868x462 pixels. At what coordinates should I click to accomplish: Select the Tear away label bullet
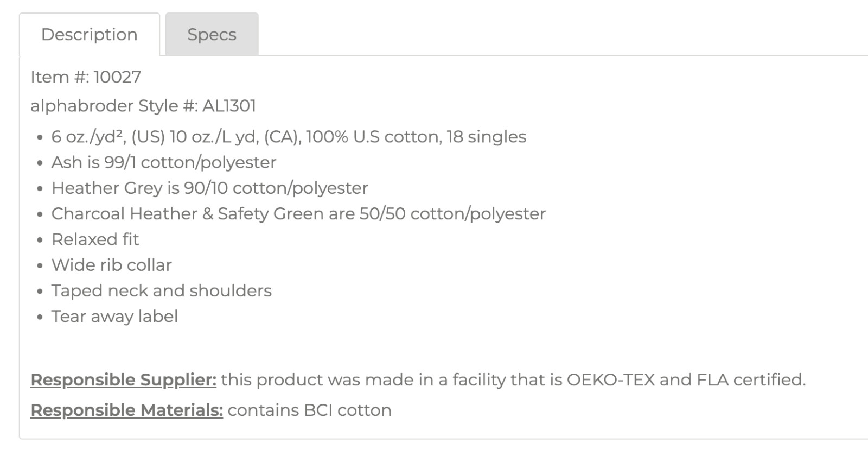pos(114,316)
